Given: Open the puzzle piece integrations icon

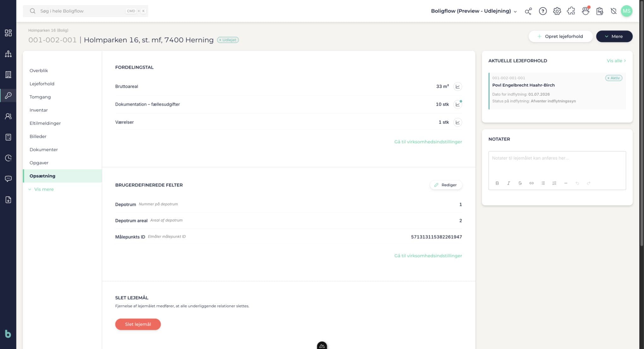Looking at the screenshot, I should 571,11.
